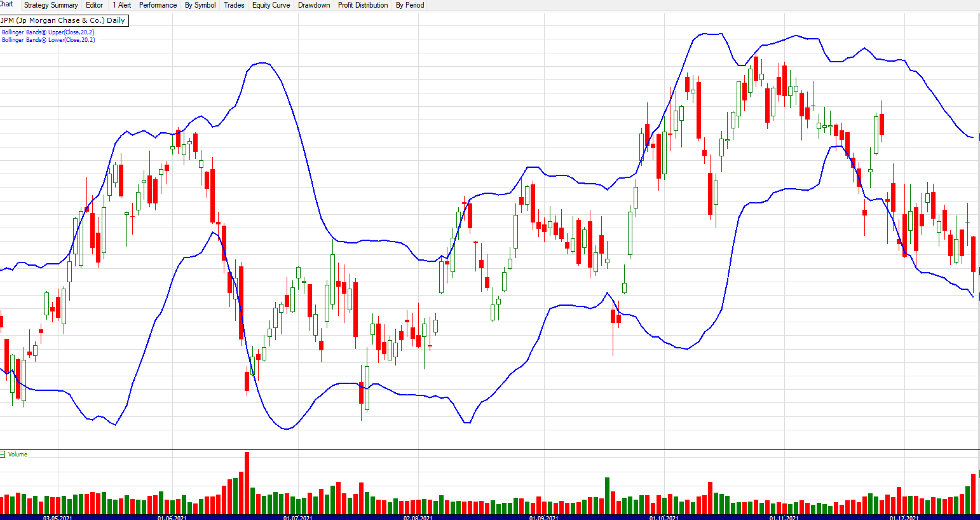980x520 pixels.
Task: Click the 01.12.2021 date axis label
Action: pyautogui.click(x=904, y=517)
